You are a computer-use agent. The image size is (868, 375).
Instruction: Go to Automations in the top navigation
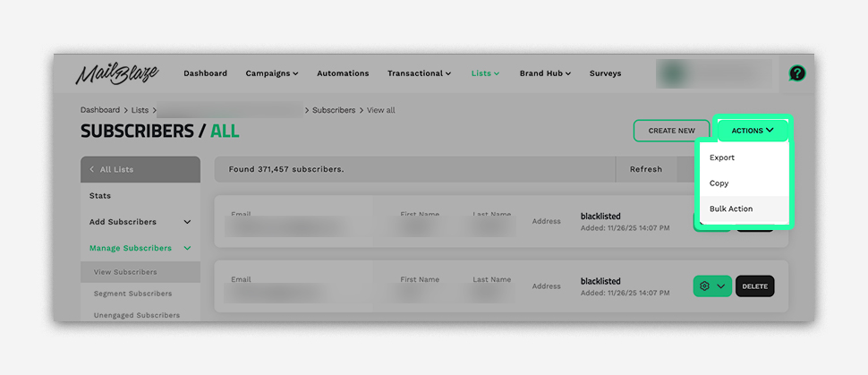(343, 73)
